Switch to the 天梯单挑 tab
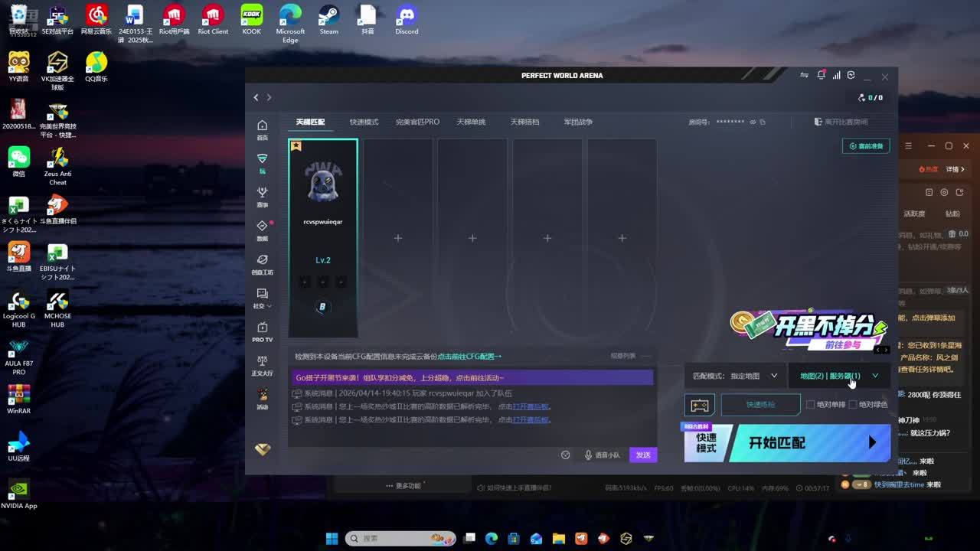The height and width of the screenshot is (551, 980). pyautogui.click(x=471, y=122)
